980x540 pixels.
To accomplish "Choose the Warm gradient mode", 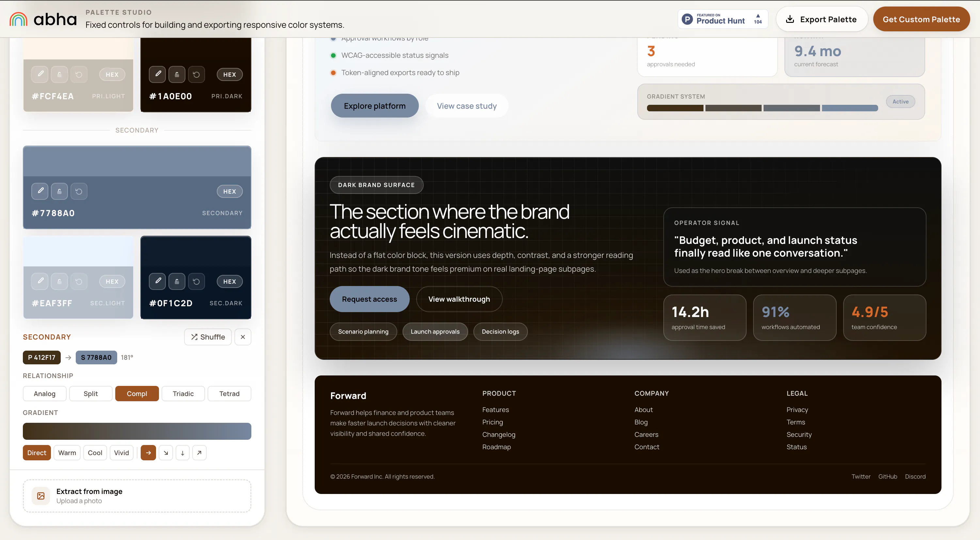I will pos(67,453).
